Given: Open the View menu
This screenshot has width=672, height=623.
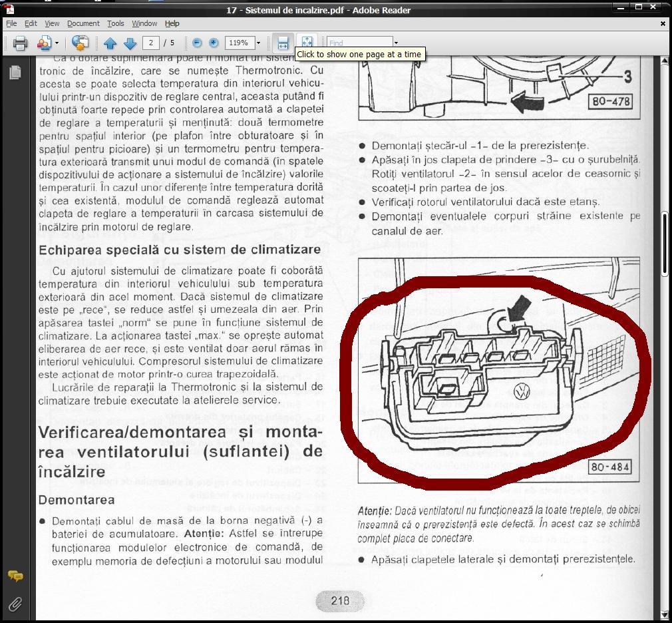Looking at the screenshot, I should (52, 23).
